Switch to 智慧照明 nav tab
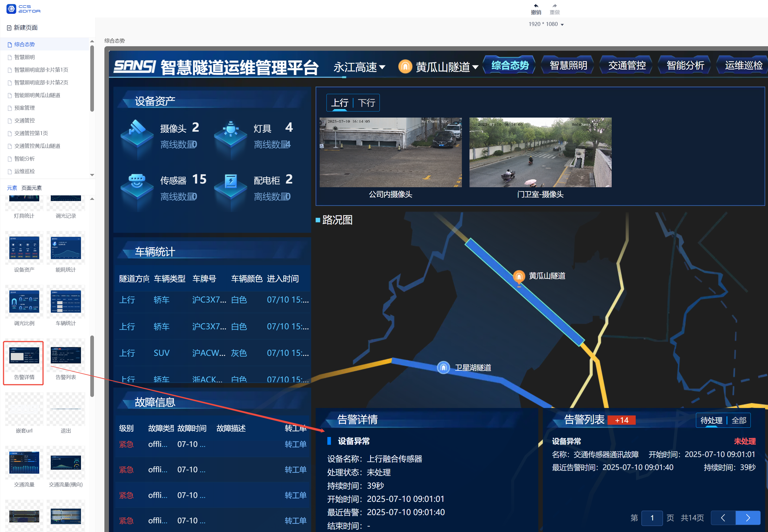 [568, 65]
